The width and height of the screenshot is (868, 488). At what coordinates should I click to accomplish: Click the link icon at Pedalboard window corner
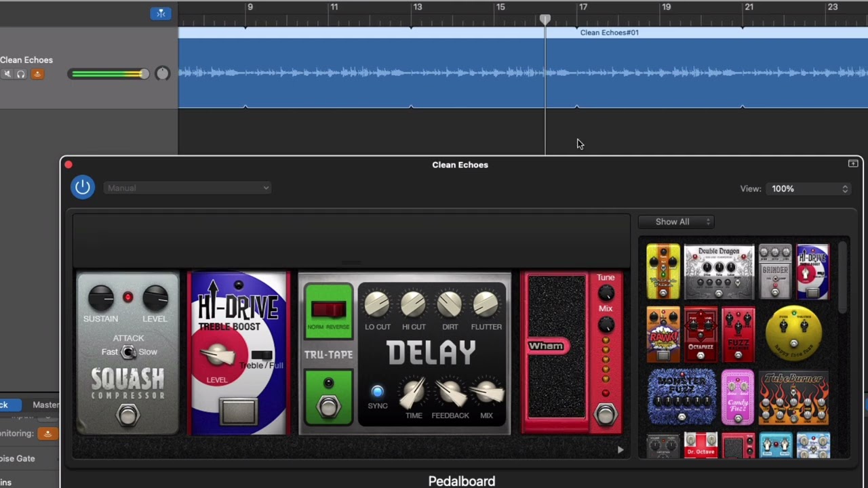tap(853, 164)
